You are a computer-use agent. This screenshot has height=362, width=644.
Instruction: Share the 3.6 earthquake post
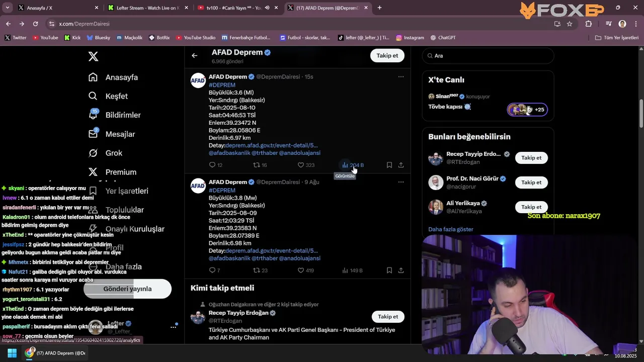click(400, 165)
